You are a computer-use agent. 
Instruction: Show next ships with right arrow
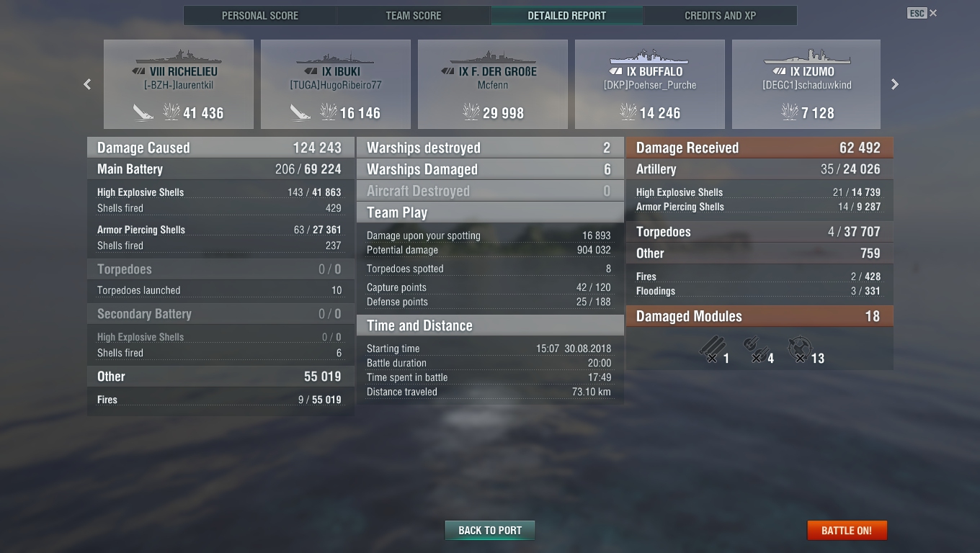tap(895, 84)
